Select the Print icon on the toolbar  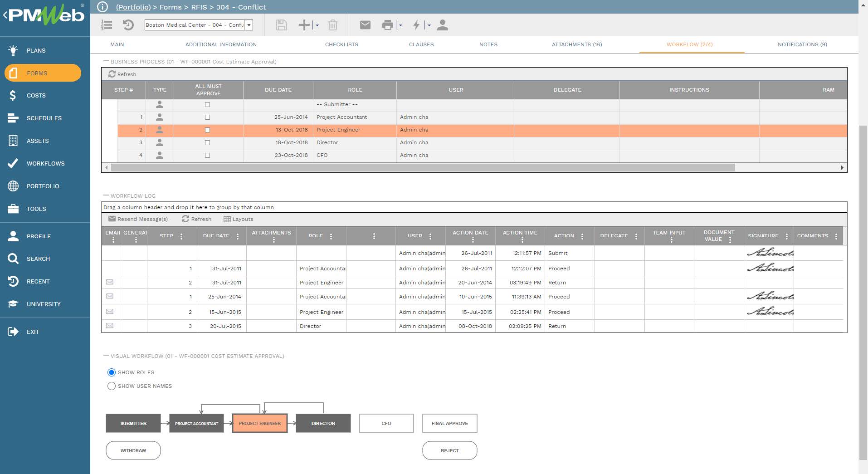pyautogui.click(x=388, y=25)
